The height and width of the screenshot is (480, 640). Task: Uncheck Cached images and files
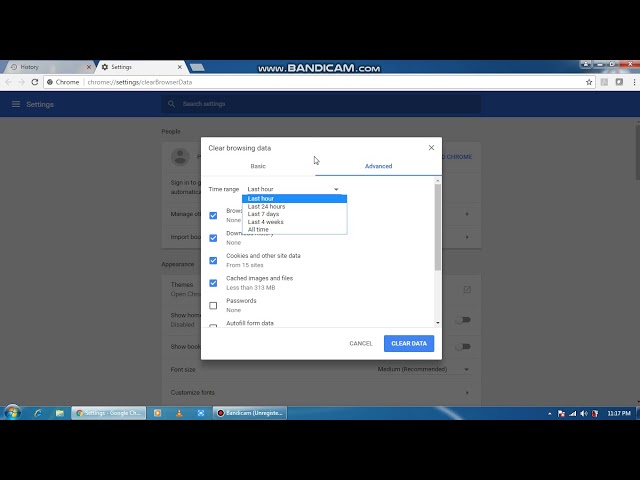[213, 283]
